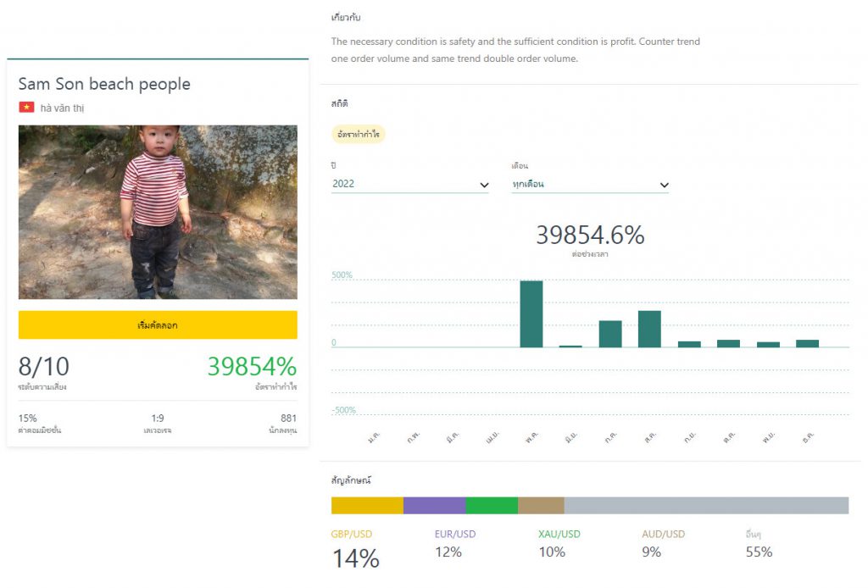
Task: Select the yellow profit rate tab chip
Action: 358,135
